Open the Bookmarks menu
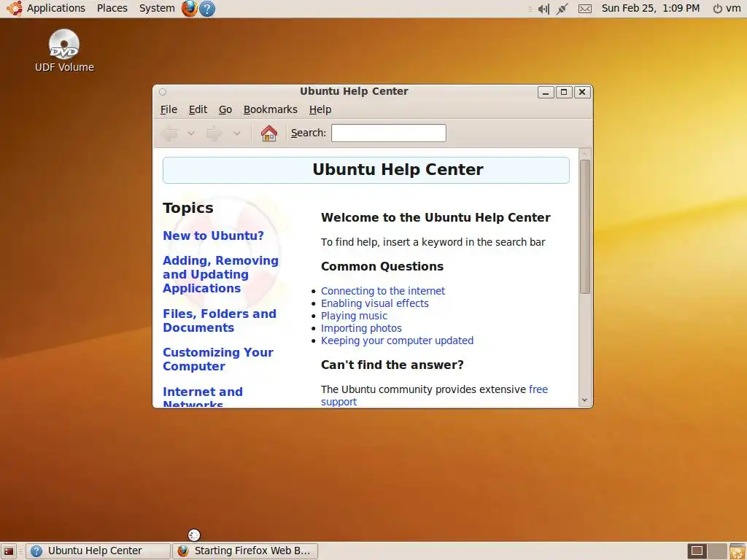 pyautogui.click(x=270, y=109)
